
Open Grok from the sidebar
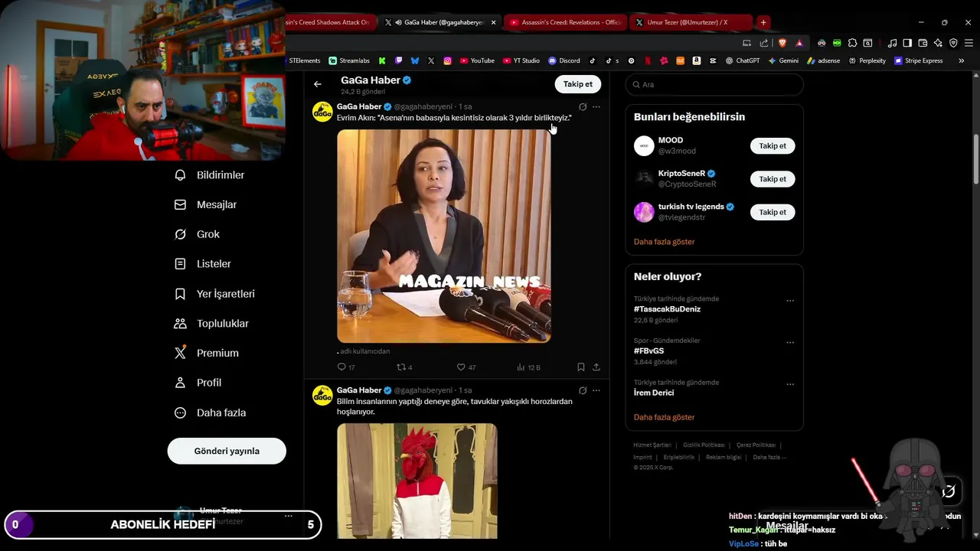click(198, 234)
